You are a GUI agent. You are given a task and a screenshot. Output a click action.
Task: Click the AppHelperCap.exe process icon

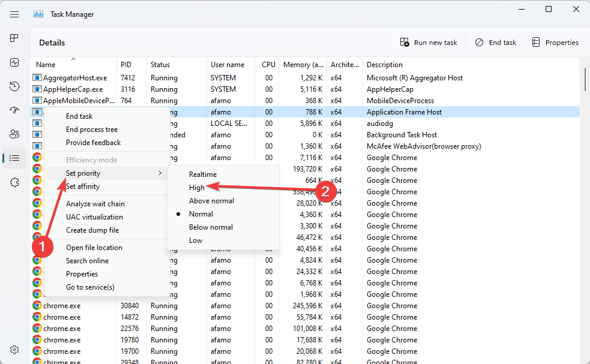tap(37, 89)
